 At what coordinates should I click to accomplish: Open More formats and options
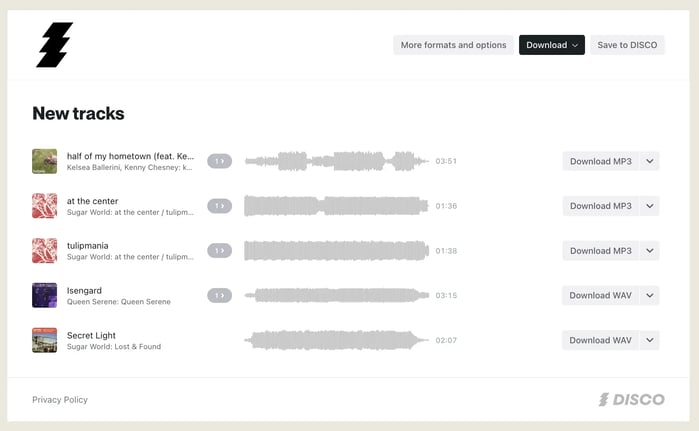(x=453, y=45)
